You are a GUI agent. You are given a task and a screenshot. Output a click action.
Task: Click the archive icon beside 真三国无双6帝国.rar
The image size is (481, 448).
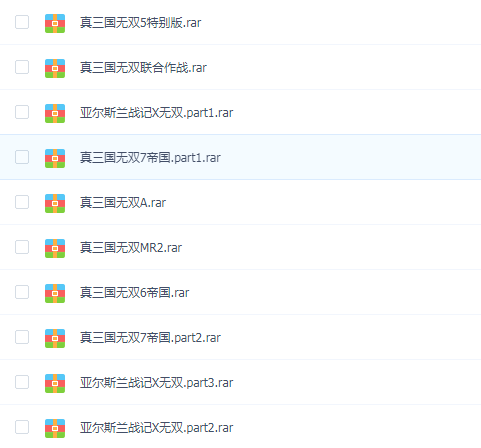[55, 293]
